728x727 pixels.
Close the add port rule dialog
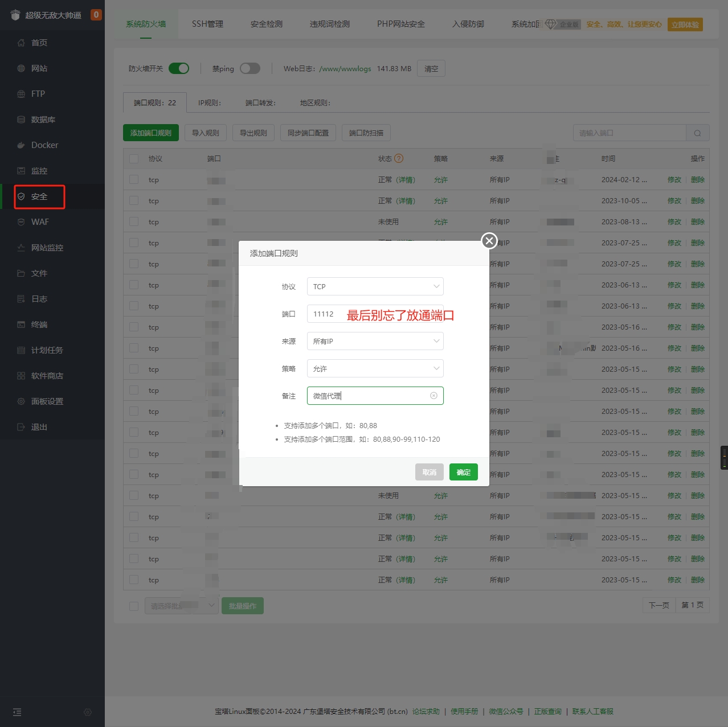489,241
